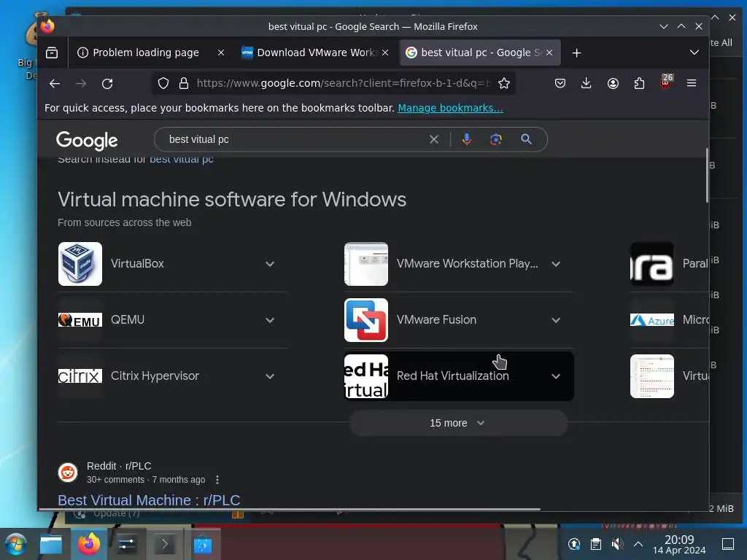Open Google Lens image search
Screen dimensions: 747x560
[x=496, y=139]
